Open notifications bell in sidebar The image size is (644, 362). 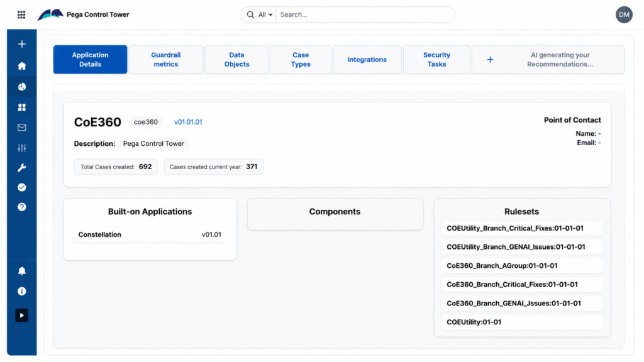click(x=22, y=271)
